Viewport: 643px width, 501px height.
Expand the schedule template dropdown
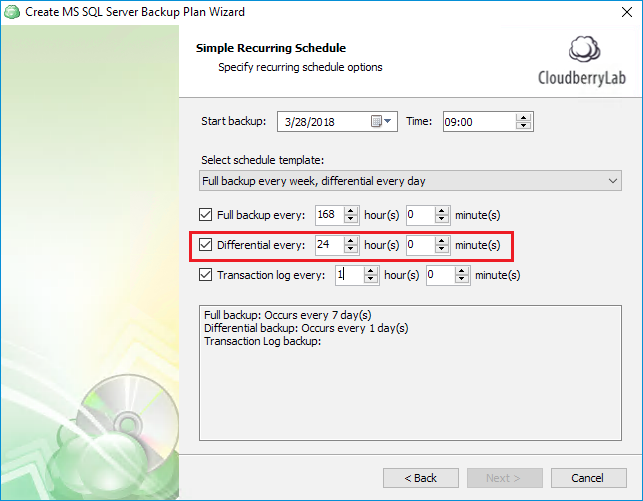pyautogui.click(x=410, y=181)
